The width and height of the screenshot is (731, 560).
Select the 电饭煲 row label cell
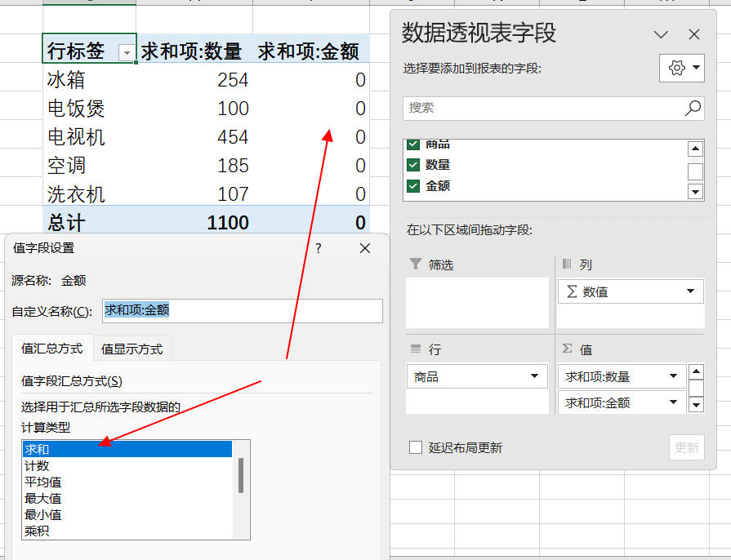click(x=90, y=108)
